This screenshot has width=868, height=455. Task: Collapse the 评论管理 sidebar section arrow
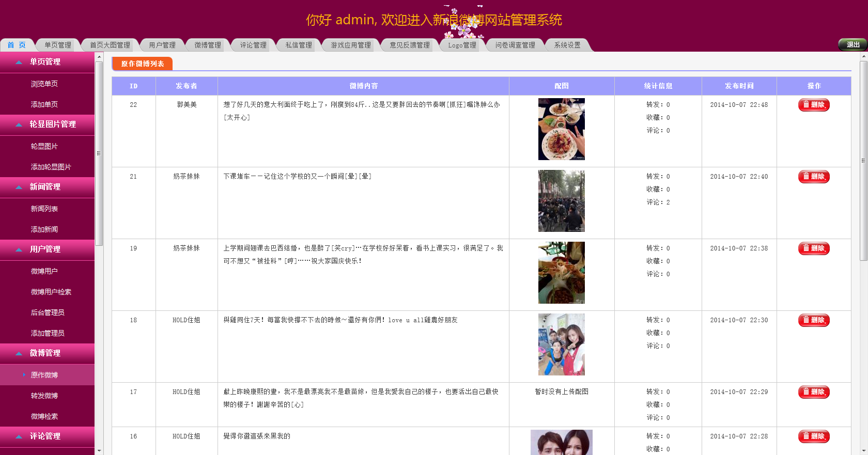click(x=19, y=437)
